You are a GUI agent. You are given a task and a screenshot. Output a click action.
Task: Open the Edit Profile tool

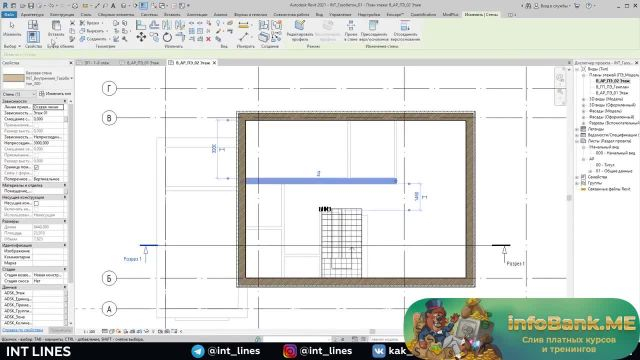coord(300,30)
